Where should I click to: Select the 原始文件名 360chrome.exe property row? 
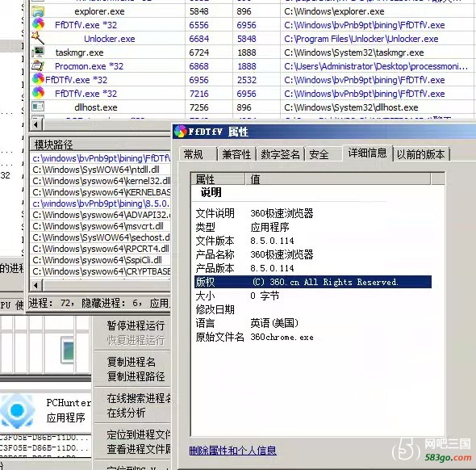tap(313, 337)
